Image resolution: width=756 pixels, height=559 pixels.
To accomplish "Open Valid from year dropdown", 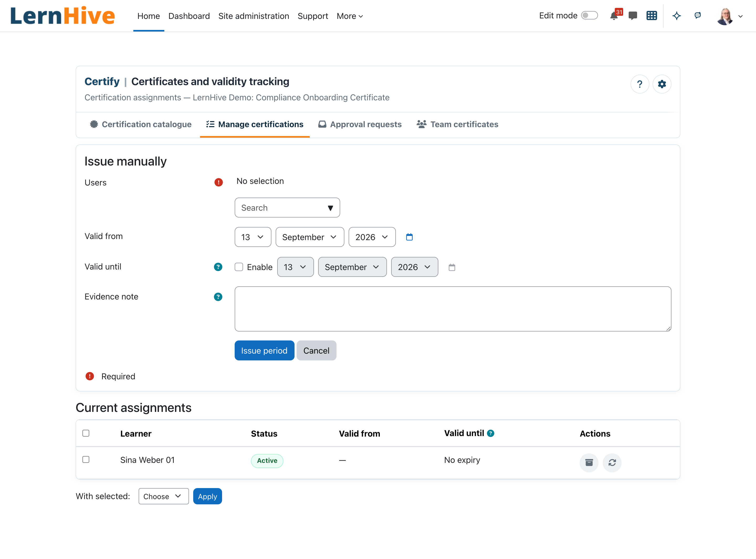I will (372, 237).
